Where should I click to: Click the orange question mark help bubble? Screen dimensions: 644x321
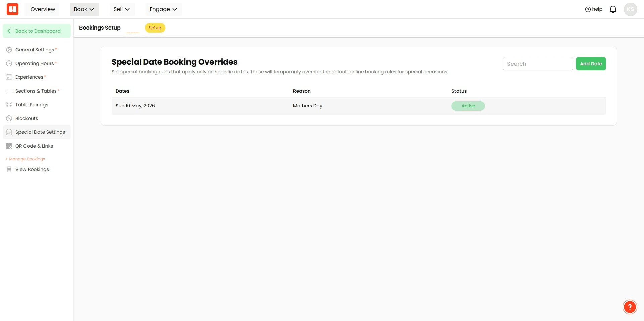click(x=630, y=307)
